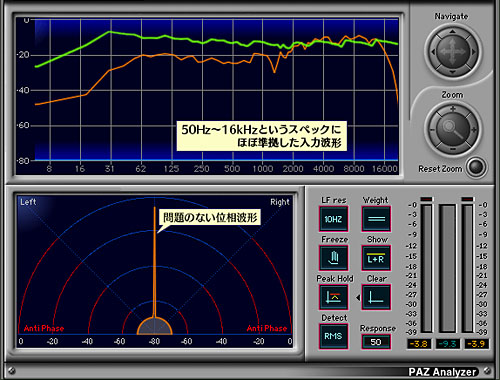Click the Navigate down arrow
The width and height of the screenshot is (500, 380).
pyautogui.click(x=452, y=72)
